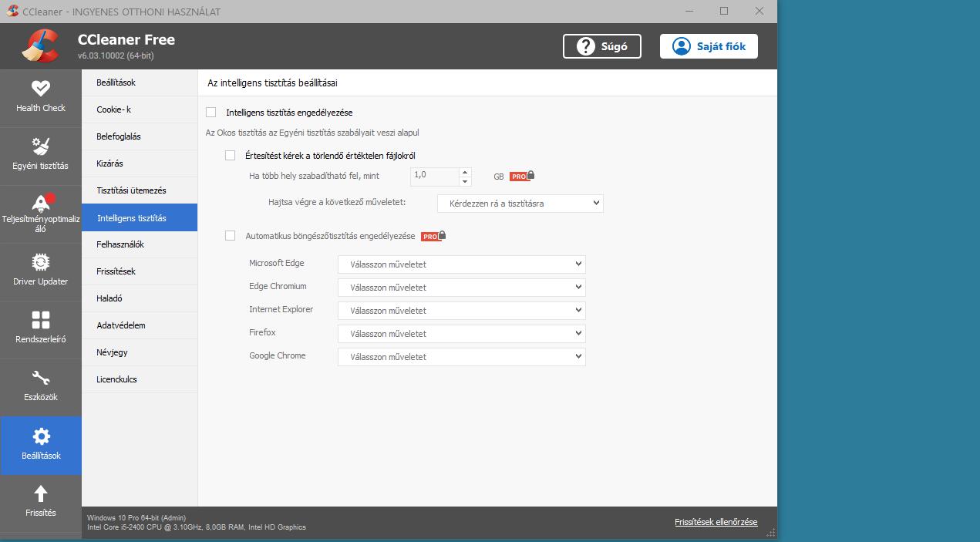
Task: Click Intel Core i5-2400 CPU hardware info text
Action: click(197, 527)
